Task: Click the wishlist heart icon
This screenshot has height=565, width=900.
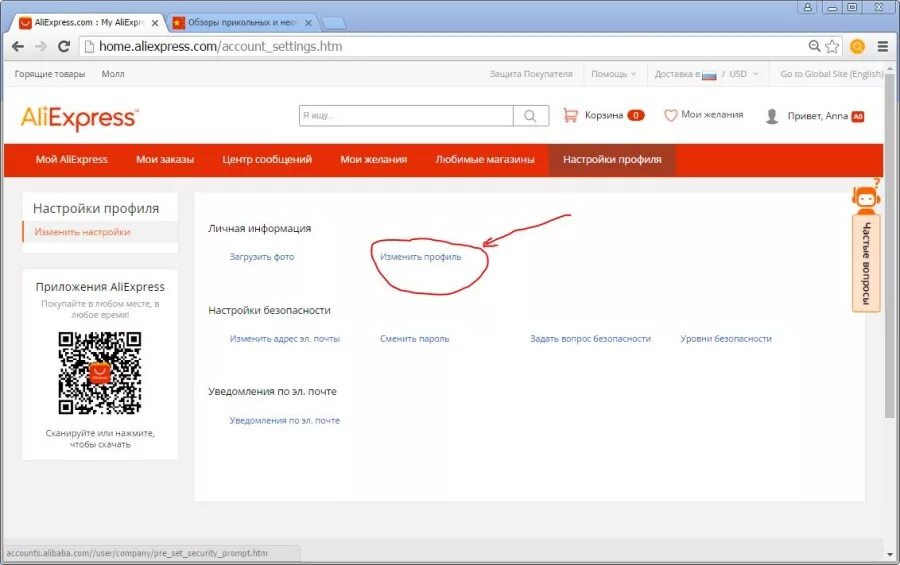Action: pos(670,115)
